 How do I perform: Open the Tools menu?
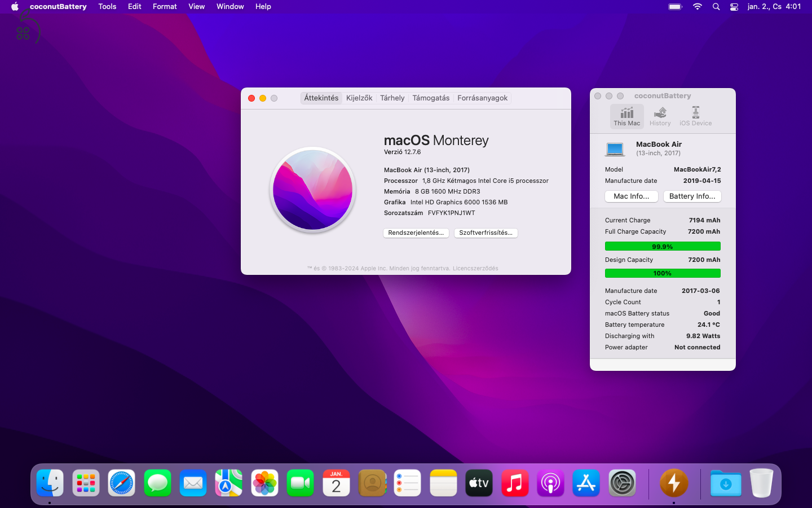click(x=107, y=7)
